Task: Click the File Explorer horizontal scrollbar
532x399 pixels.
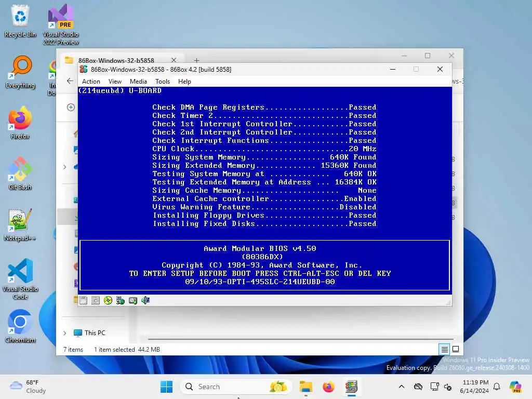Action: [300, 339]
